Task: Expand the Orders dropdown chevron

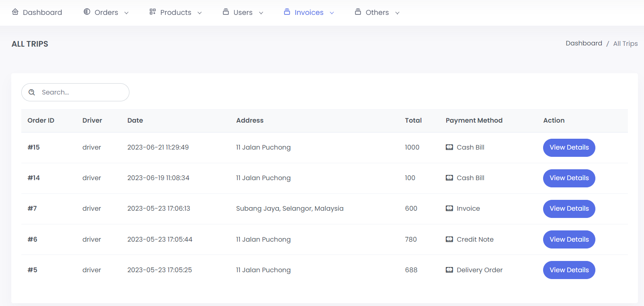Action: pyautogui.click(x=126, y=13)
